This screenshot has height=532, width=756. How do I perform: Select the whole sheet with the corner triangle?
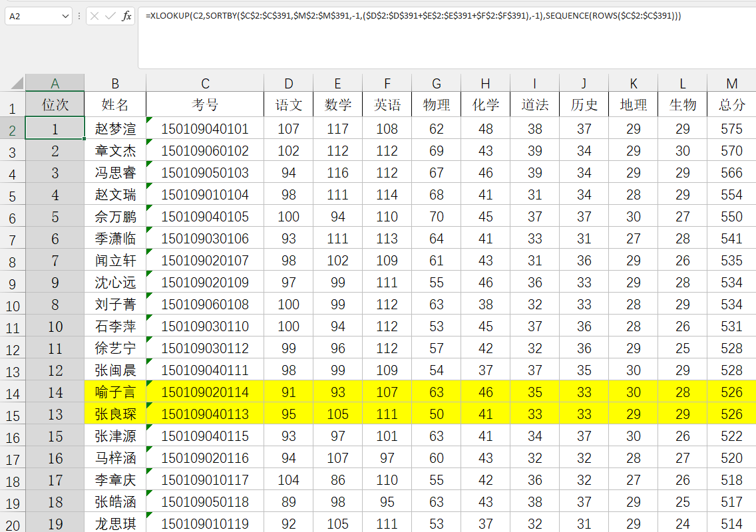tap(17, 83)
